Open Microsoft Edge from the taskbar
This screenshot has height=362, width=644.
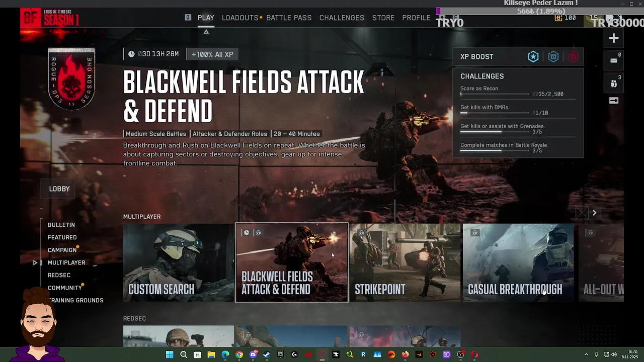pyautogui.click(x=225, y=354)
